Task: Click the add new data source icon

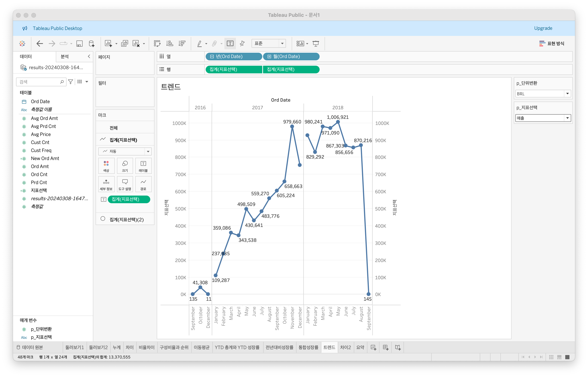Action: [x=91, y=44]
